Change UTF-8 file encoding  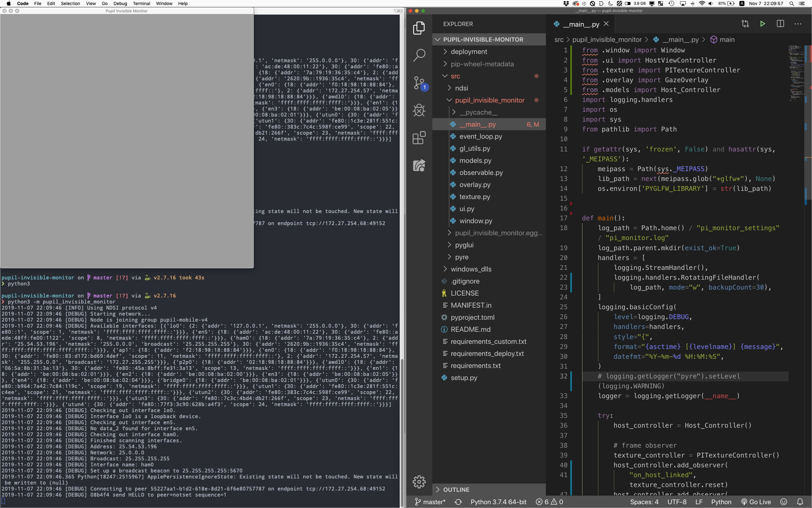point(677,502)
